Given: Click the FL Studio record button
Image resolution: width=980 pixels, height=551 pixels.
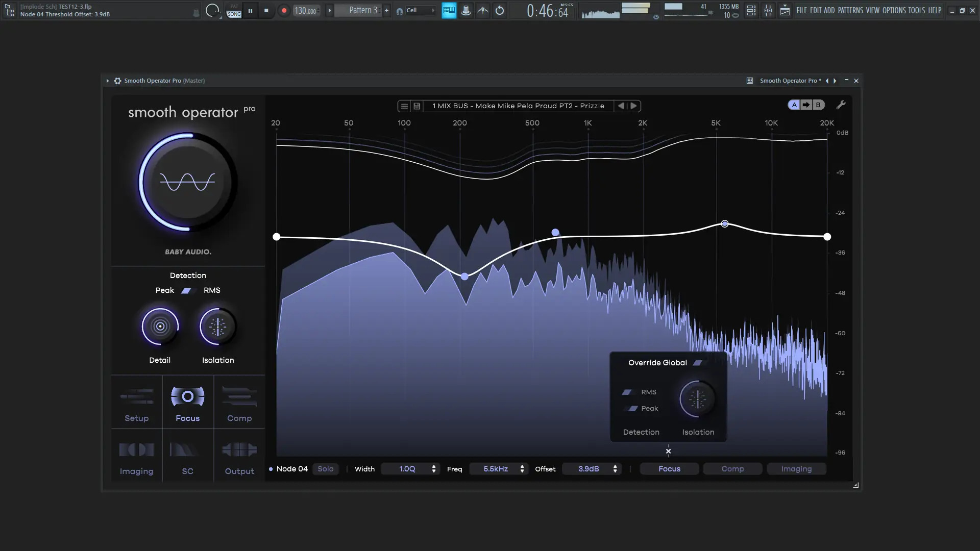Looking at the screenshot, I should pos(284,10).
